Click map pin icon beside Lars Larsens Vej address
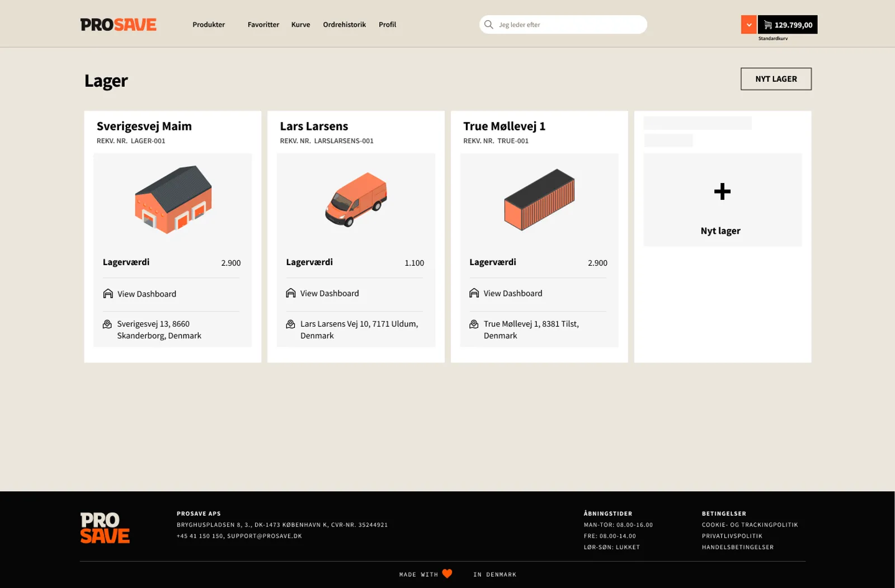This screenshot has width=895, height=588. pos(290,324)
